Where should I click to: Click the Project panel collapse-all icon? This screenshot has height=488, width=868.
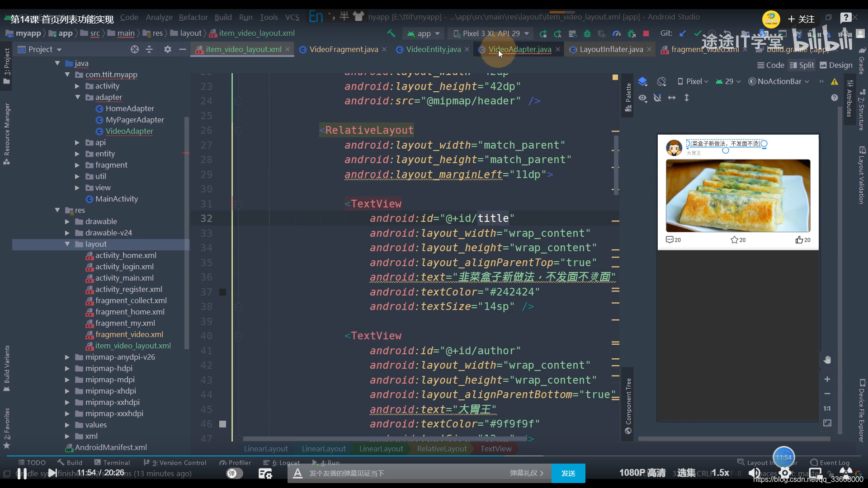149,49
